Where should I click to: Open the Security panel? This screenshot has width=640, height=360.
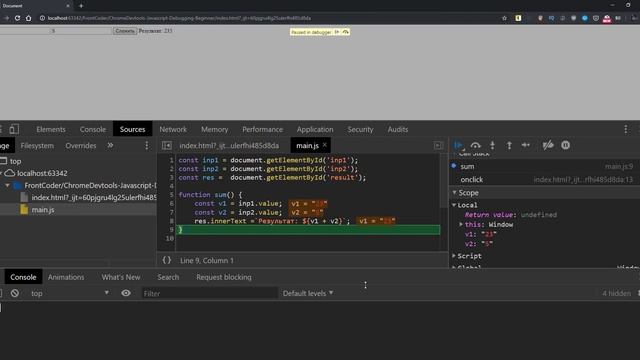coord(360,129)
